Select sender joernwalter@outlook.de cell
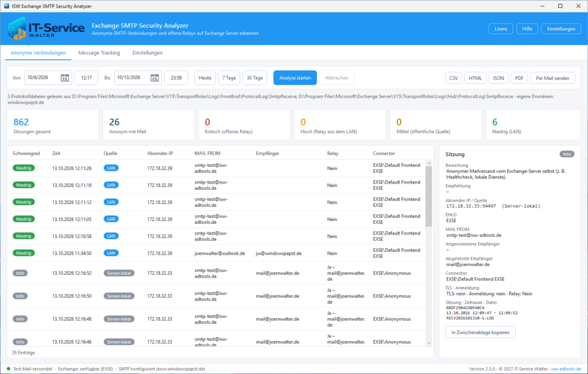The image size is (588, 374). [220, 254]
